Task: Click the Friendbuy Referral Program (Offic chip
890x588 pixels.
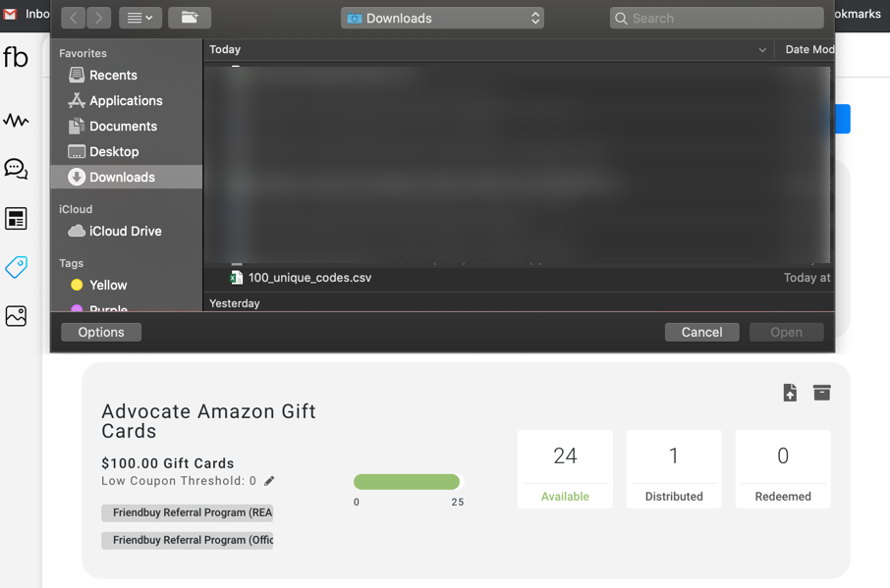Action: (x=188, y=540)
